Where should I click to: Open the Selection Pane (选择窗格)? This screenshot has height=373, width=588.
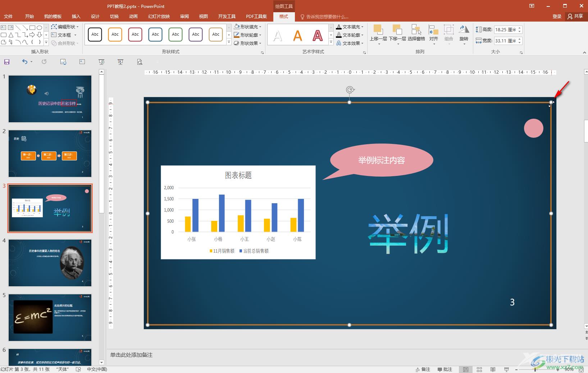click(416, 32)
